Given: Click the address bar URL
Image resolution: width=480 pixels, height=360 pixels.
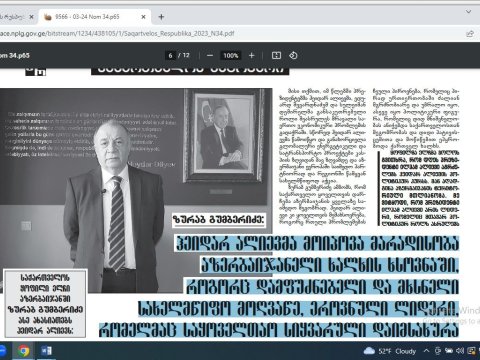Looking at the screenshot, I should (x=117, y=33).
